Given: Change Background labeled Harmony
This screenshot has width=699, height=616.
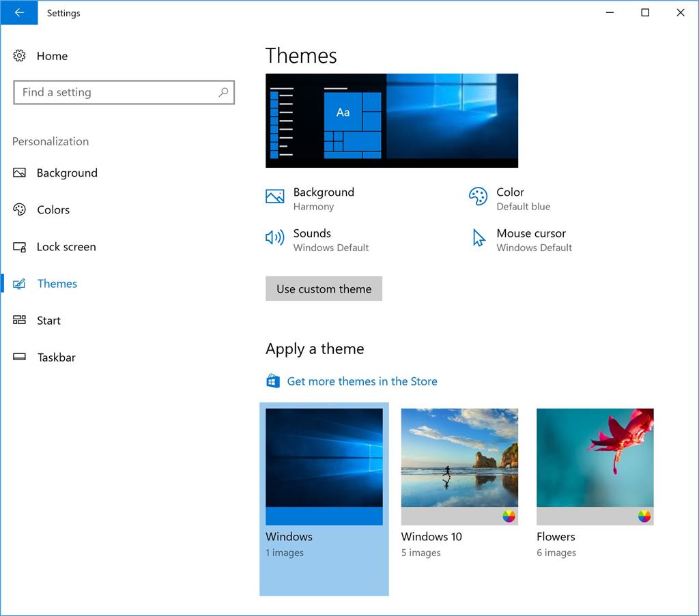Looking at the screenshot, I should (324, 199).
